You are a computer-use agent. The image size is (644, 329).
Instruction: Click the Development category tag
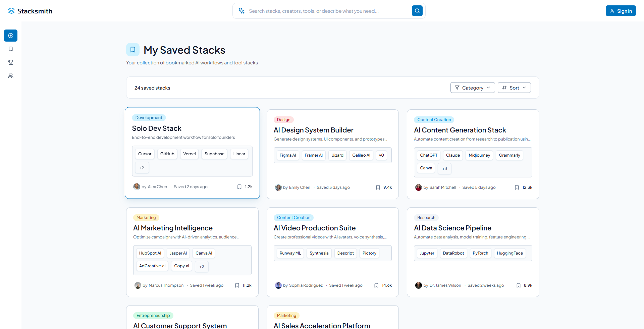tap(149, 118)
